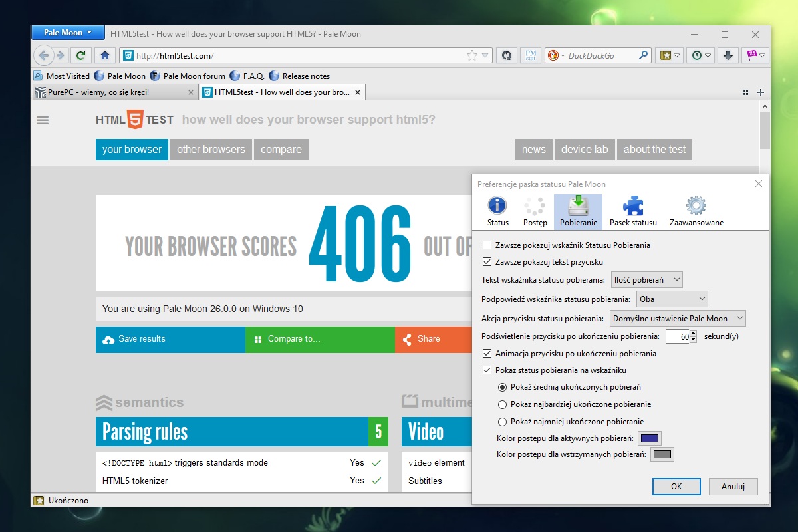Expand the Domyślne ustawienie Pale Moon dropdown

coord(678,319)
